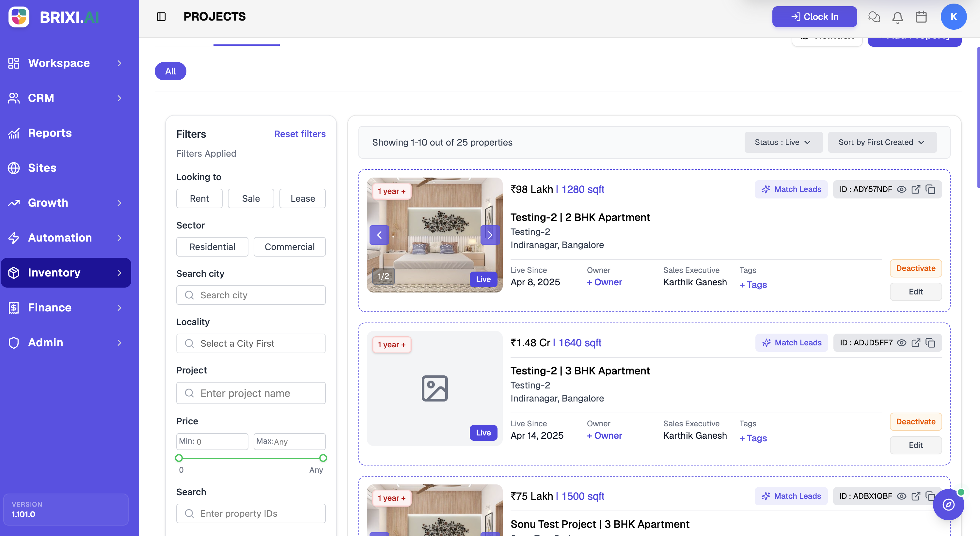The width and height of the screenshot is (980, 536).
Task: Click the CRM people icon
Action: click(x=14, y=98)
